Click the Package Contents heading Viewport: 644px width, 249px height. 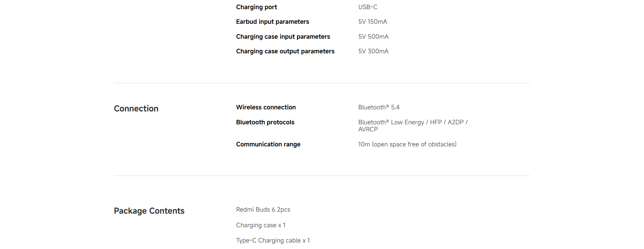pyautogui.click(x=149, y=211)
